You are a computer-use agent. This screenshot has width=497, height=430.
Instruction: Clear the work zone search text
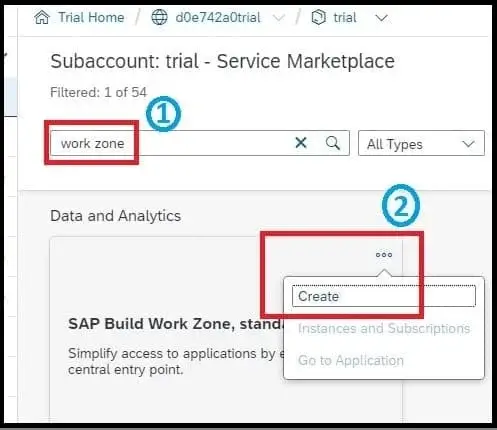[x=301, y=143]
